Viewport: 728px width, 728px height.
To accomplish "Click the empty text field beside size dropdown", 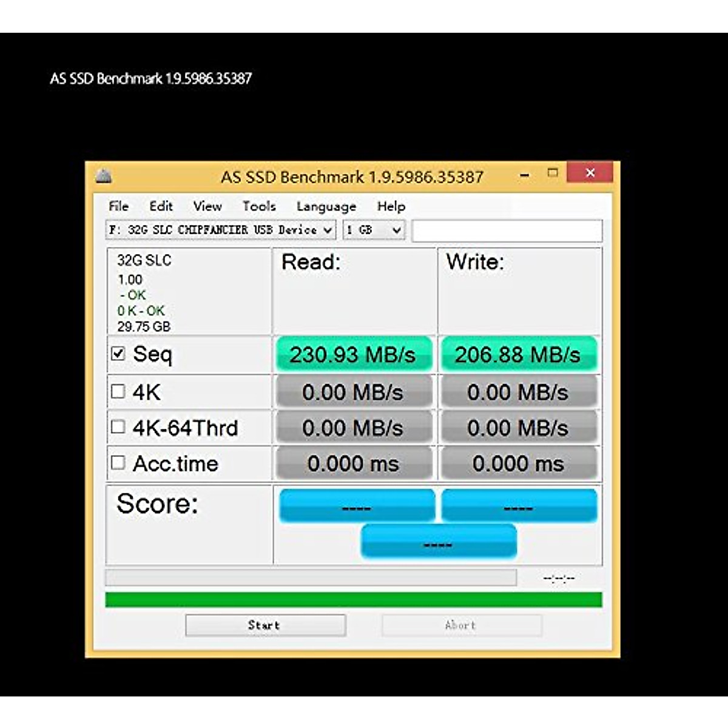I will pos(507,231).
